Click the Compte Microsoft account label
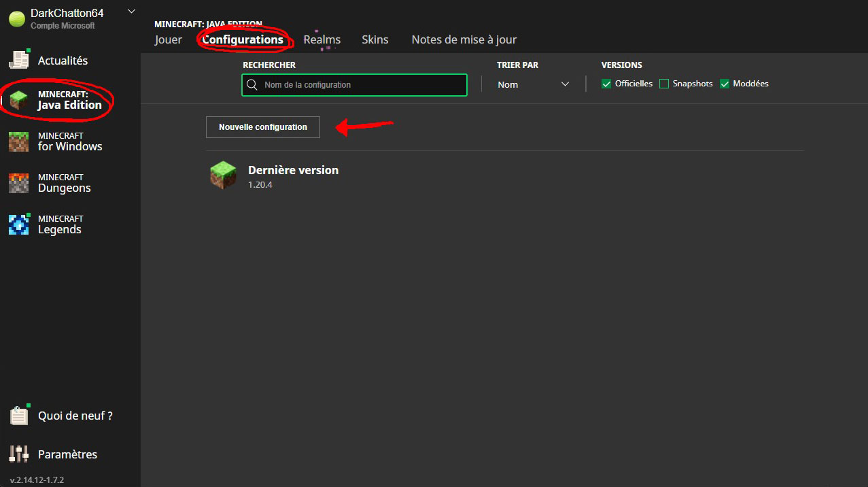Screen dimensions: 868x487 pos(63,26)
